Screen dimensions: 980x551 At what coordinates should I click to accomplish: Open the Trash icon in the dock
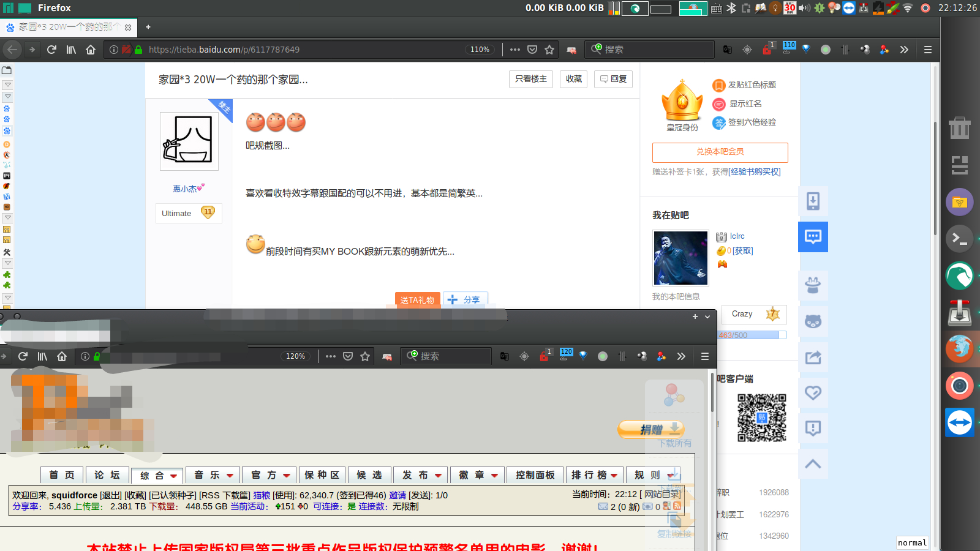point(960,128)
